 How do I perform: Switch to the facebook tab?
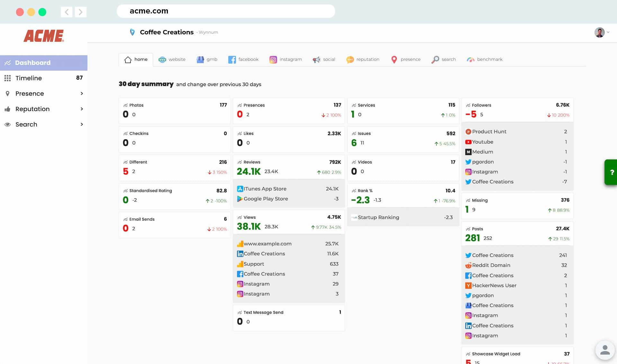(243, 59)
